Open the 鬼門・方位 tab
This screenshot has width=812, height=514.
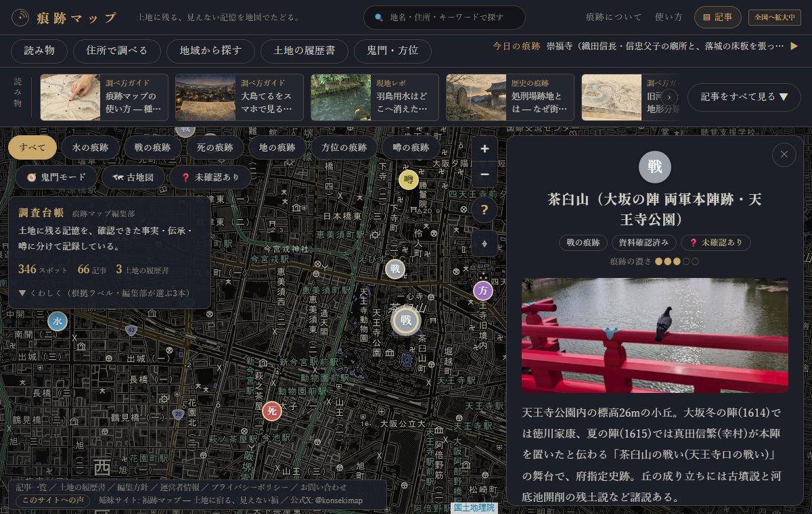[x=392, y=51]
